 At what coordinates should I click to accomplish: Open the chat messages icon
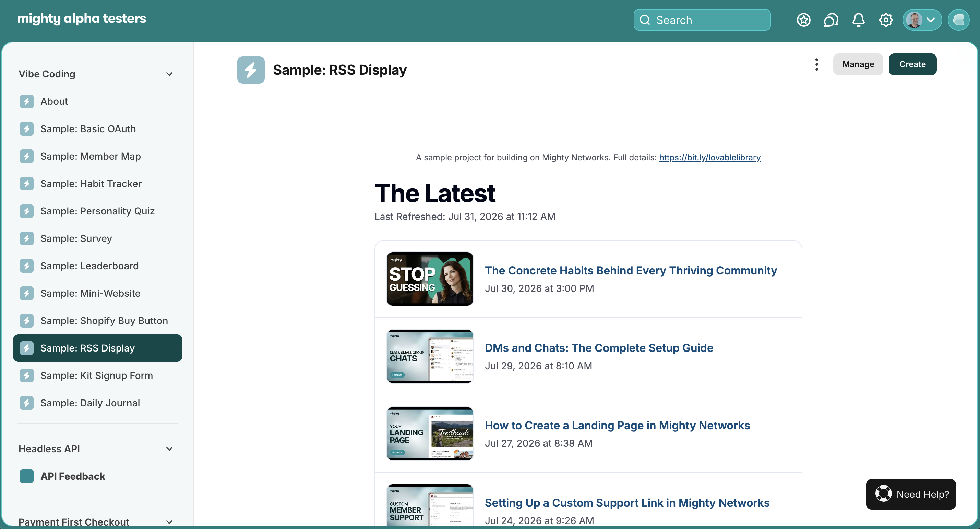831,20
